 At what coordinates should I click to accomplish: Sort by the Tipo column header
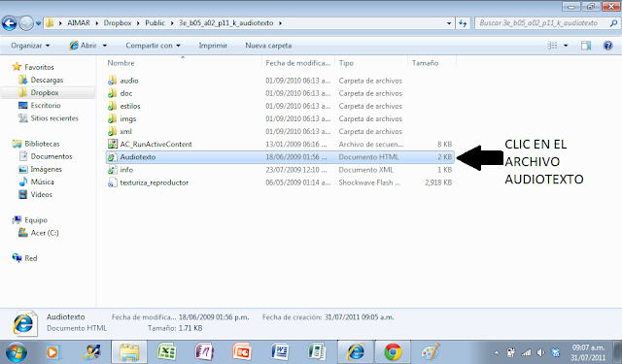pos(346,63)
